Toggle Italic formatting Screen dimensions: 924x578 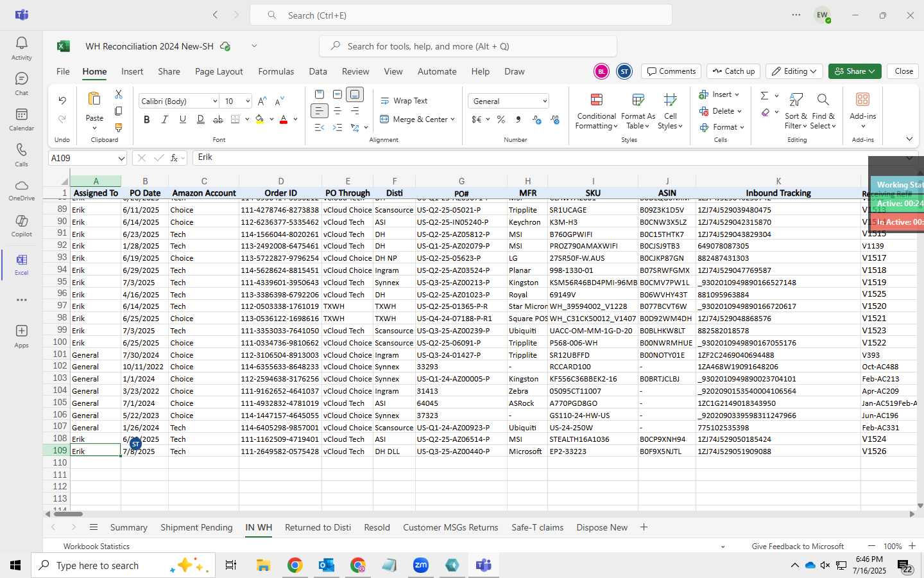pyautogui.click(x=165, y=119)
